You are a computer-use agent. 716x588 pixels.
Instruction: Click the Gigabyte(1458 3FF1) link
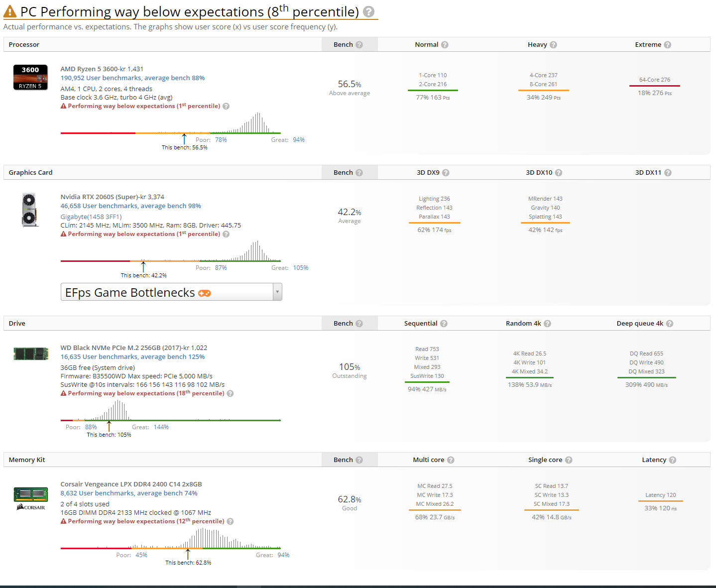91,217
